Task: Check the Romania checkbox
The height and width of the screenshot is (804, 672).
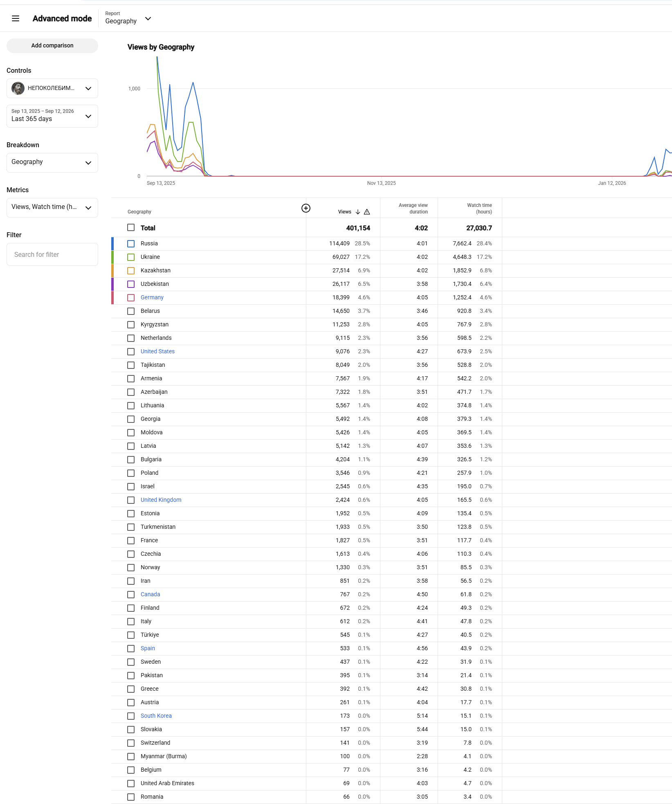Action: point(131,797)
